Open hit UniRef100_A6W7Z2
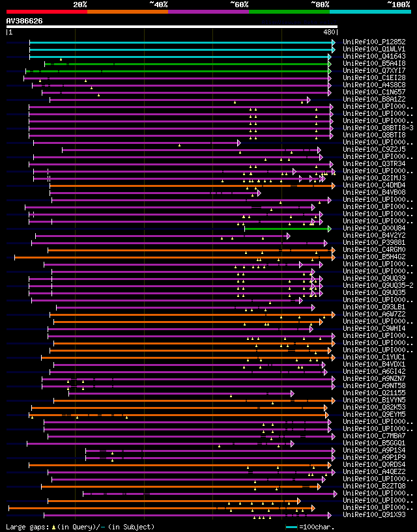 [x=374, y=314]
